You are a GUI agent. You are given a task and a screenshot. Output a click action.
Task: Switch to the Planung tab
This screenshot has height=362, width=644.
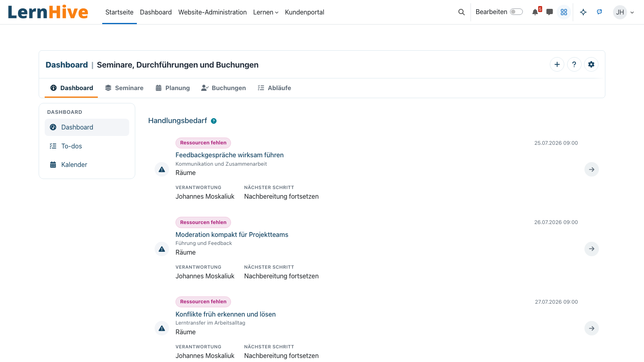click(x=173, y=88)
